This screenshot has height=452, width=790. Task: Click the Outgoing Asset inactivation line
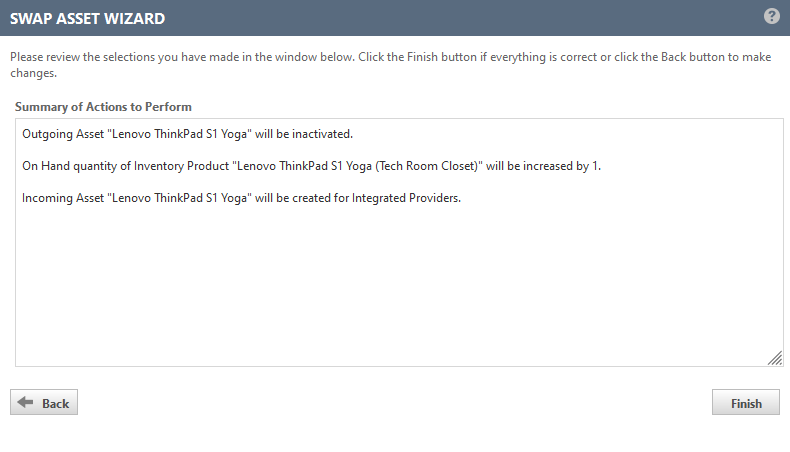187,134
